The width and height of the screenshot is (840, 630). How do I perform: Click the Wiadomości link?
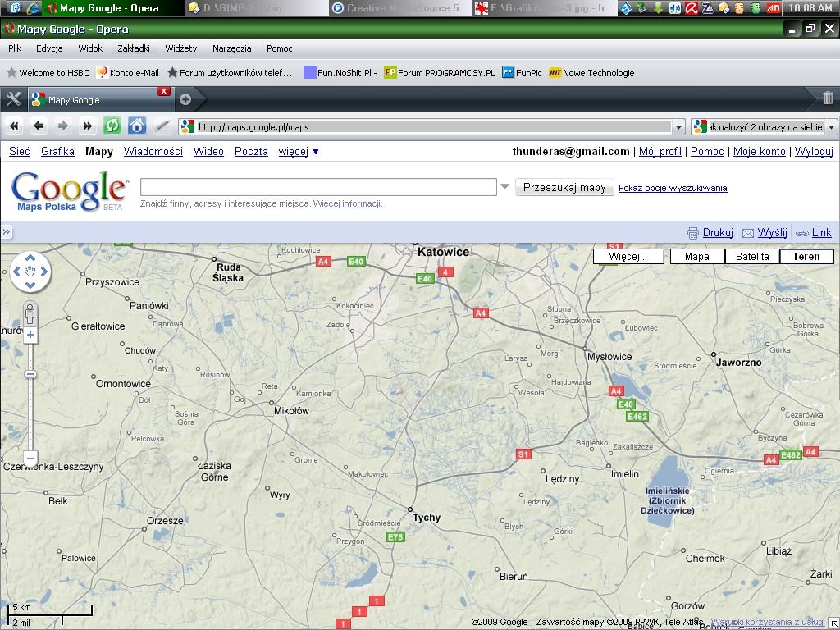pos(153,151)
